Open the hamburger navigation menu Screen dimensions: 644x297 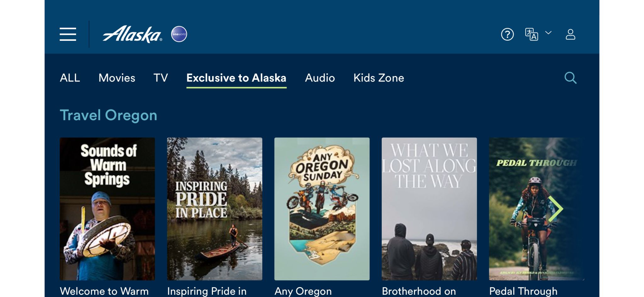click(68, 35)
